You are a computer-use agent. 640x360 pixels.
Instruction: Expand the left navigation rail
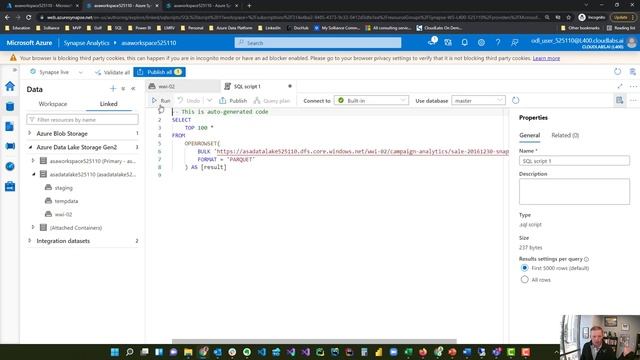click(x=14, y=70)
